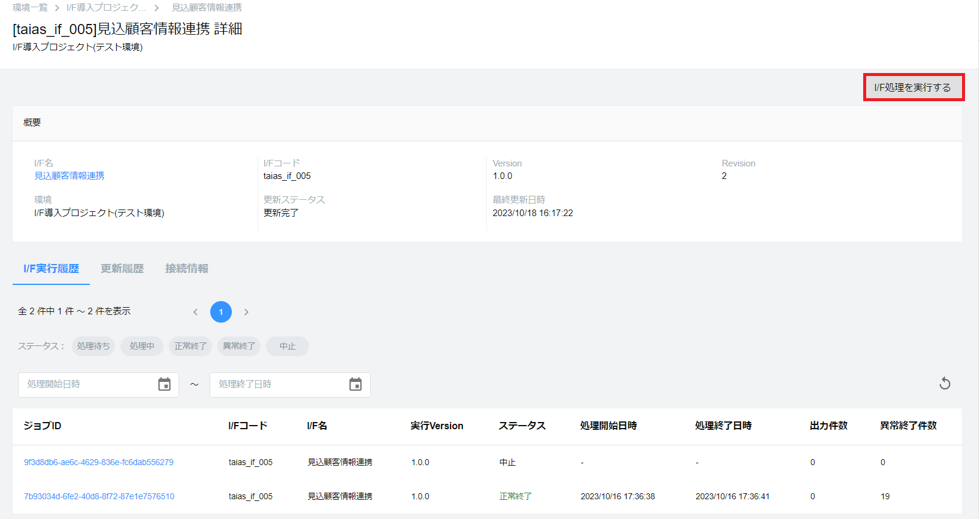980x519 pixels.
Task: Go to next page arrow
Action: [246, 312]
